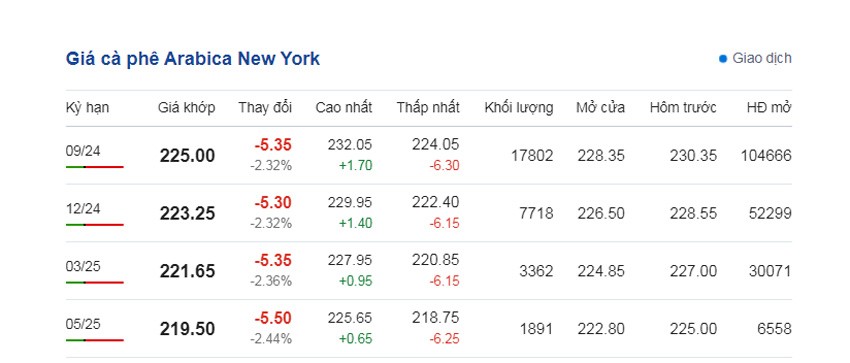Open the 03/25 contract term
The height and width of the screenshot is (363, 850).
83,267
